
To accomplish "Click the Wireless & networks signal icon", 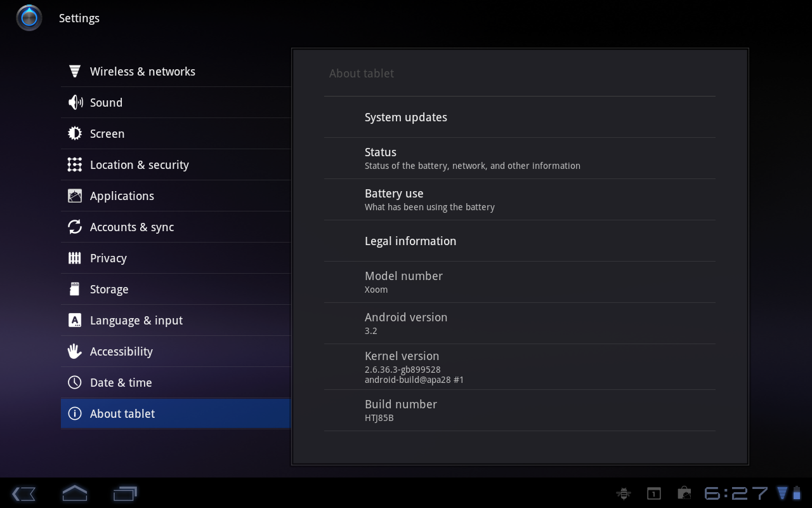I will pos(75,71).
